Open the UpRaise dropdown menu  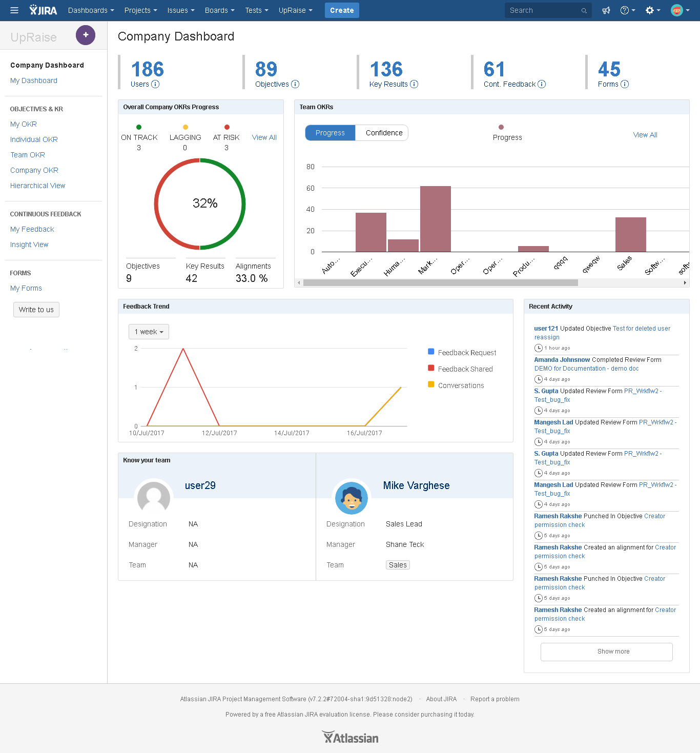(x=295, y=10)
